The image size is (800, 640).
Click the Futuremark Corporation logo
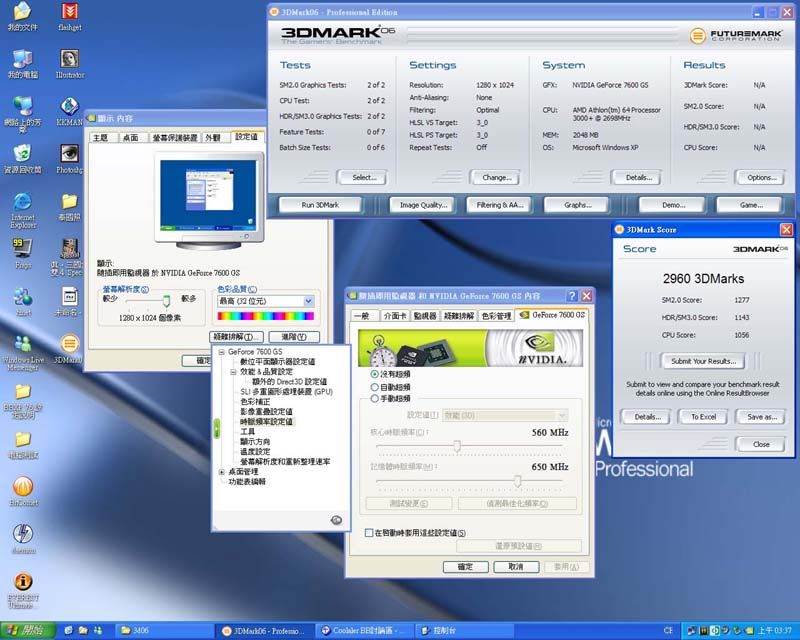[x=735, y=35]
